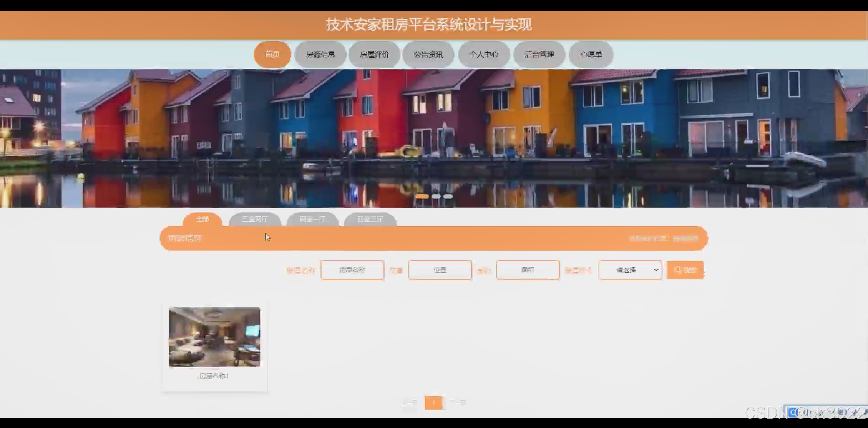Switch to the 三室两厅 tab

[255, 219]
